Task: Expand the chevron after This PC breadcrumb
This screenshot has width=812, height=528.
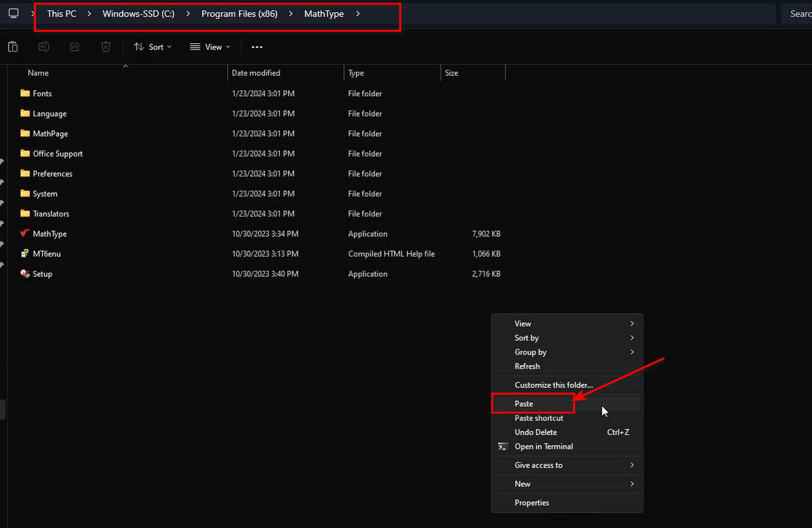Action: [x=89, y=14]
